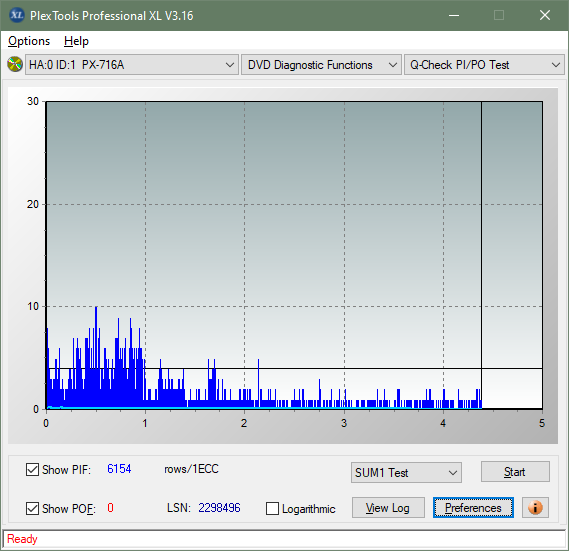Expand the SUM1 Test dropdown
569x551 pixels.
pos(406,472)
